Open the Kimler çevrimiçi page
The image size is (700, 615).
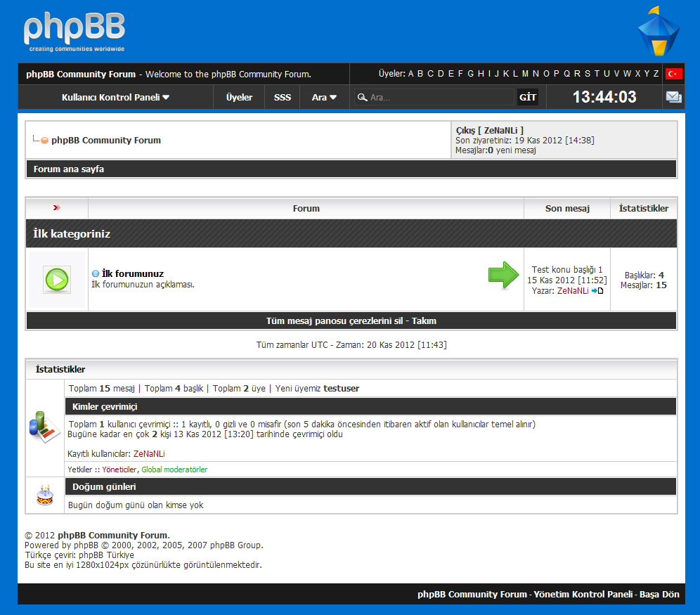point(105,406)
